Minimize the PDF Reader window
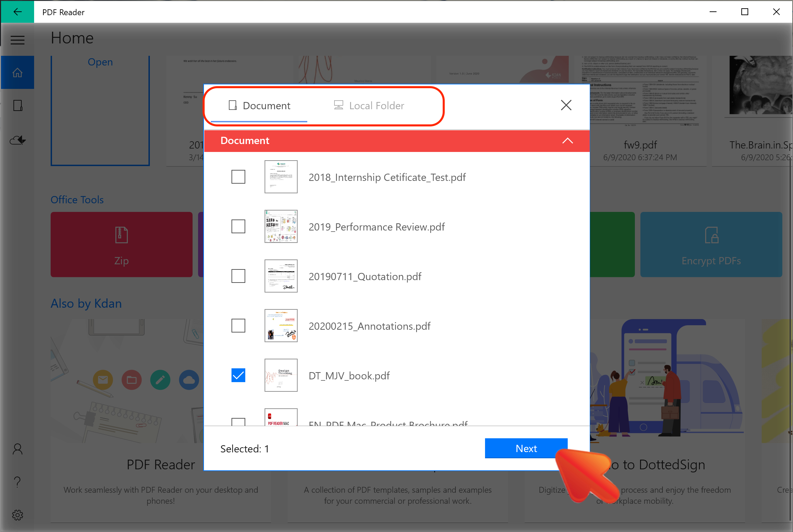Screen dimensions: 793x532 [713, 12]
